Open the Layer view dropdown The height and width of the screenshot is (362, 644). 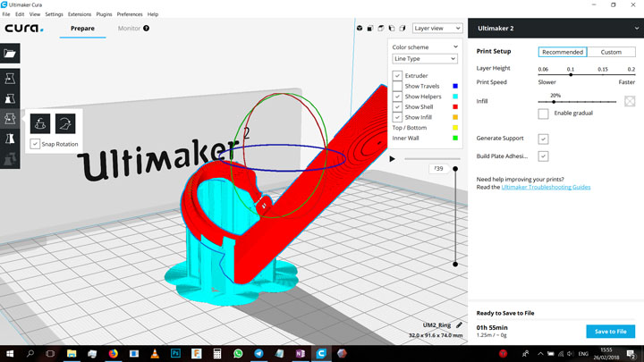(x=437, y=29)
